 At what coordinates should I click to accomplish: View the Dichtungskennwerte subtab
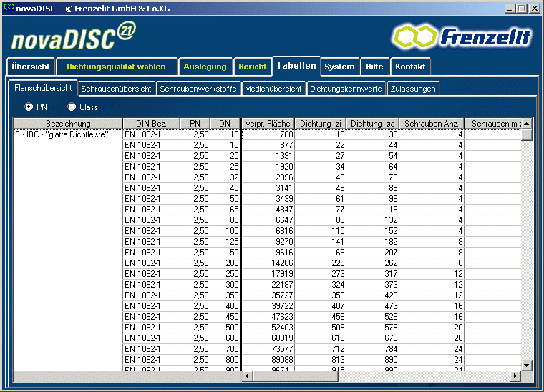346,89
